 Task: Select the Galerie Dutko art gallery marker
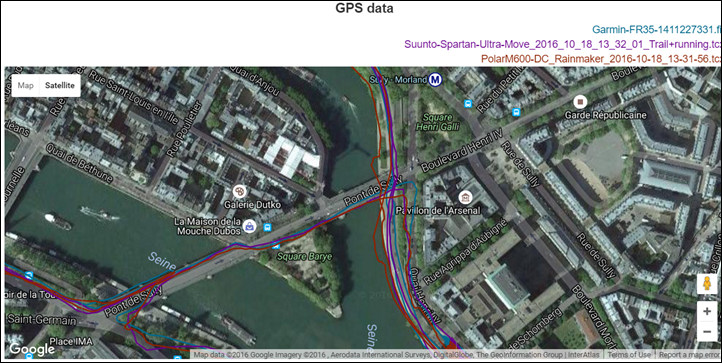tap(239, 191)
